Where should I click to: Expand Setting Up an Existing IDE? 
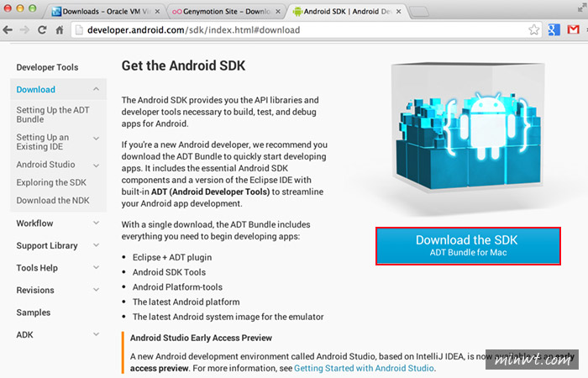[x=97, y=139]
